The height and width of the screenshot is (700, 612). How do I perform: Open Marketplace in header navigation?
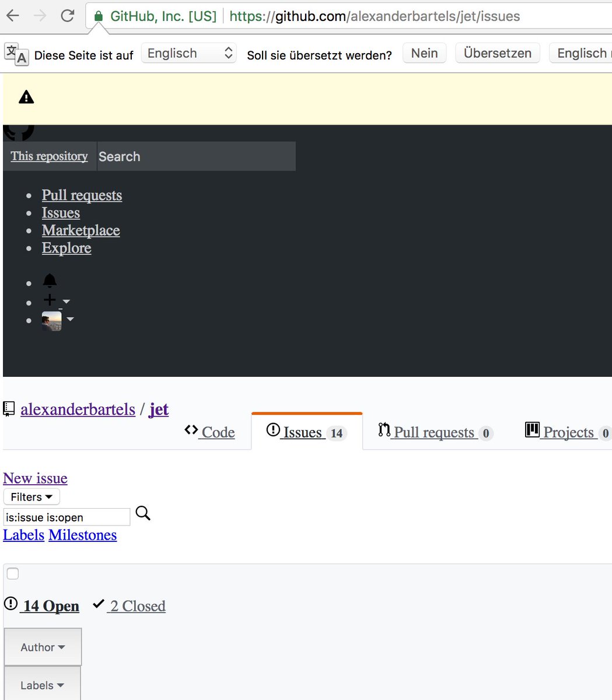(x=81, y=230)
